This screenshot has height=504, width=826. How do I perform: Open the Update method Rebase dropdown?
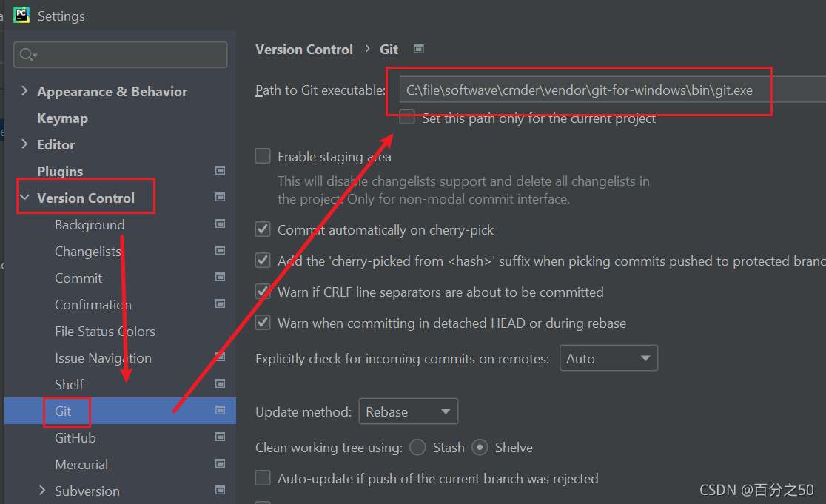[409, 411]
